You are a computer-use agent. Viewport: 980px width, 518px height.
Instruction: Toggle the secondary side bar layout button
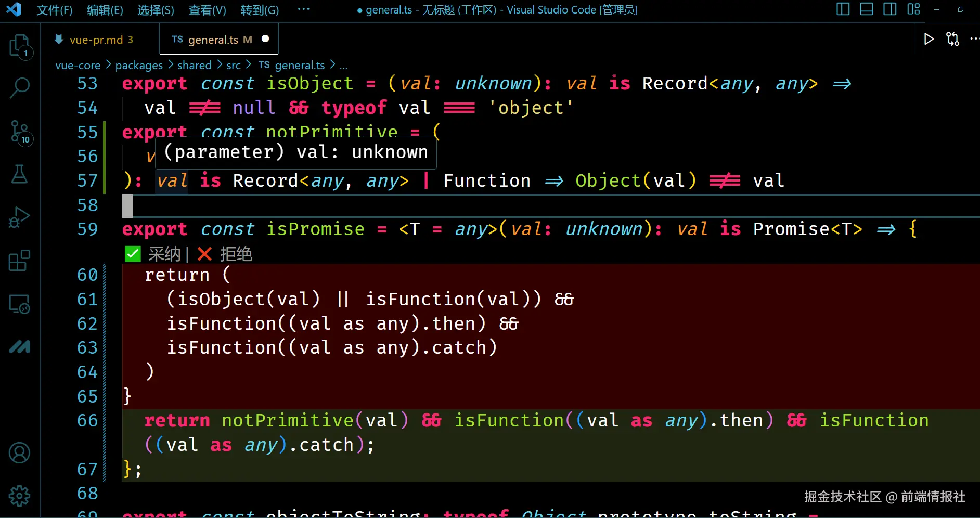889,9
